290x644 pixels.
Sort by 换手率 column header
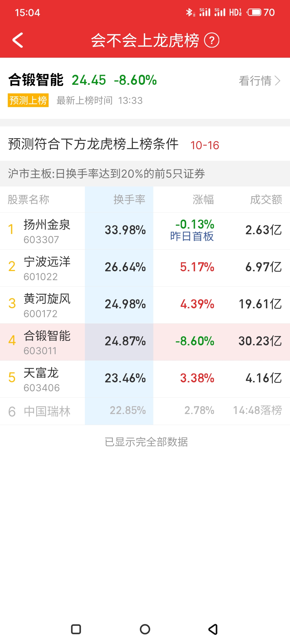click(129, 200)
